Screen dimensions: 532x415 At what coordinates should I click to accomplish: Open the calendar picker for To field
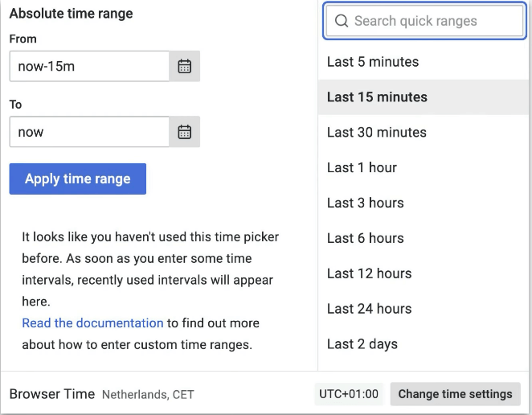point(184,132)
